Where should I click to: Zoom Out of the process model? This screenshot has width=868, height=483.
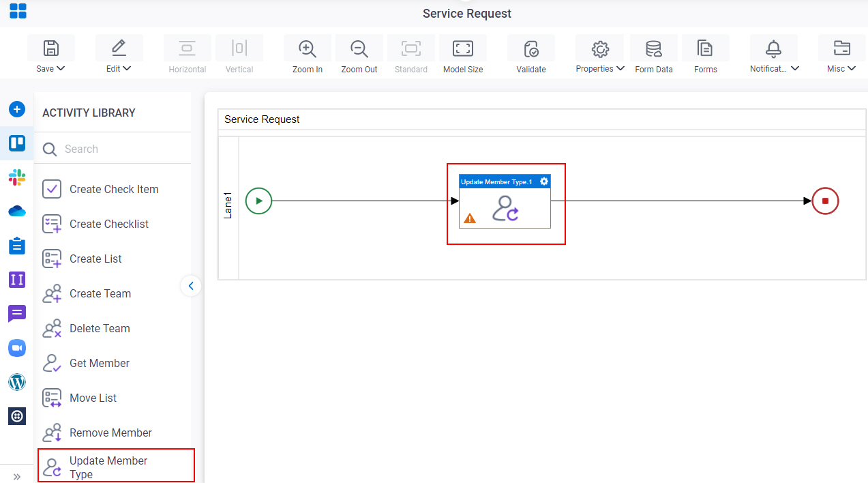pyautogui.click(x=359, y=48)
